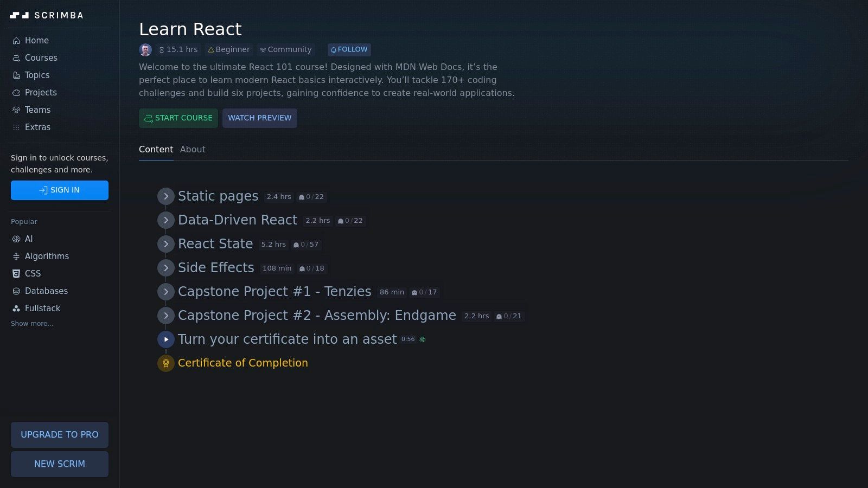868x488 pixels.
Task: Play the 'Turn your certificate into an asset' video
Action: click(166, 339)
